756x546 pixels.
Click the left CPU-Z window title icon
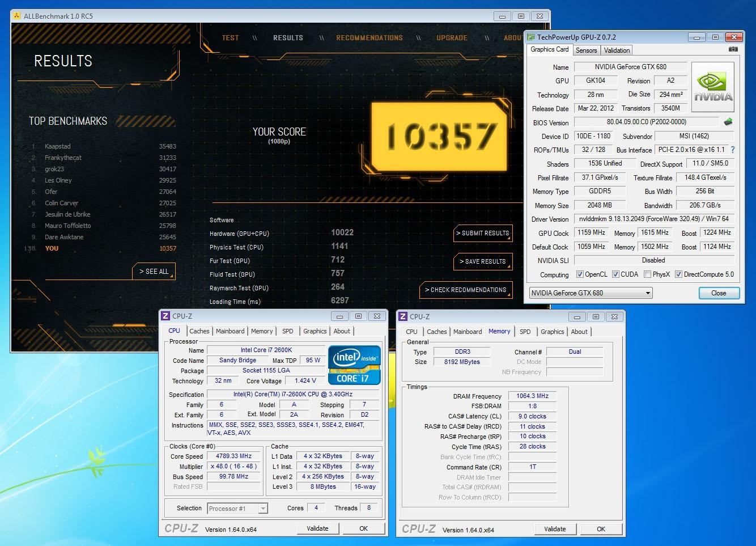165,316
